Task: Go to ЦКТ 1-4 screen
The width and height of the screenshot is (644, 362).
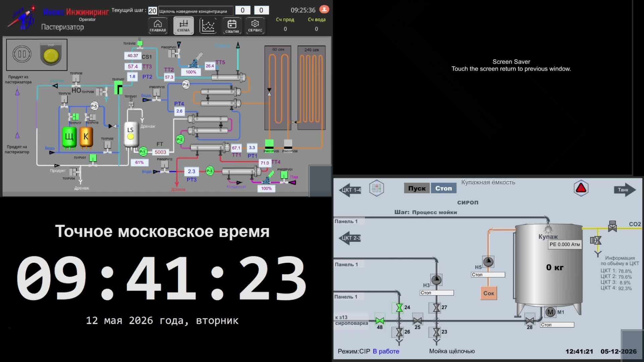Action: tap(350, 190)
